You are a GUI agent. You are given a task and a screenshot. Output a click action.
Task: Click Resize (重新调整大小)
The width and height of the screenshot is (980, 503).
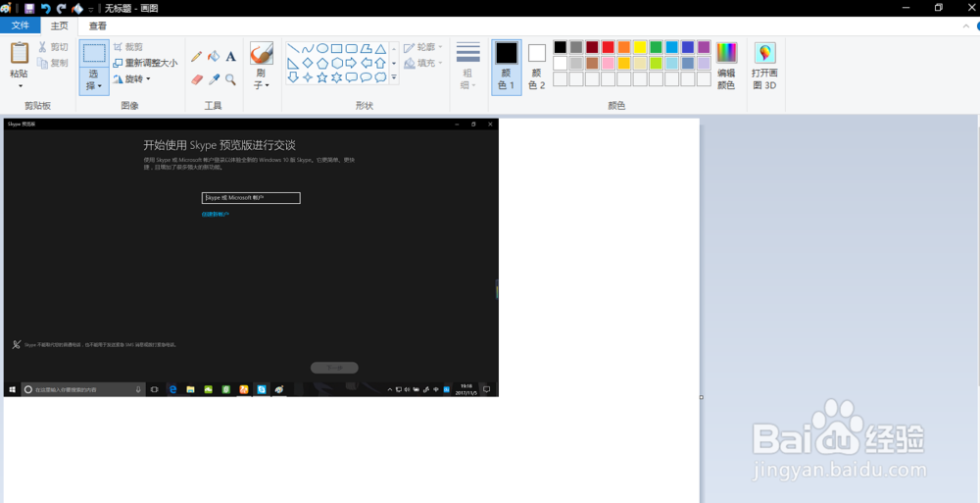click(x=145, y=63)
